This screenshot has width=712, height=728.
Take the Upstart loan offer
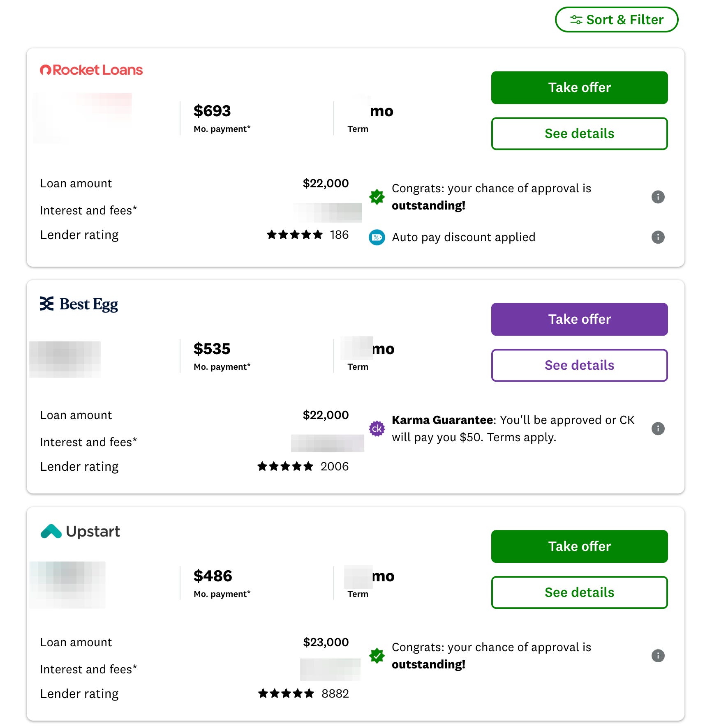point(579,546)
